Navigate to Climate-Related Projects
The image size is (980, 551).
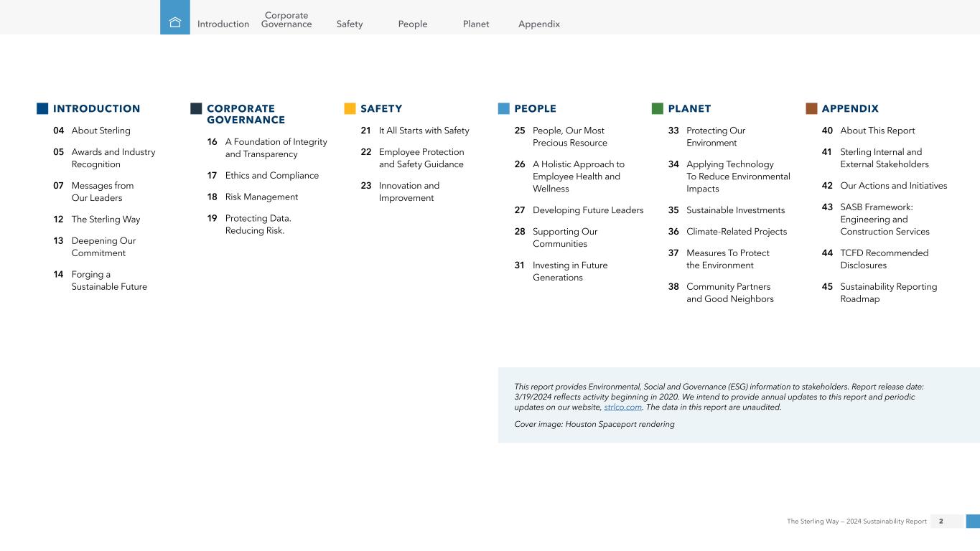736,231
